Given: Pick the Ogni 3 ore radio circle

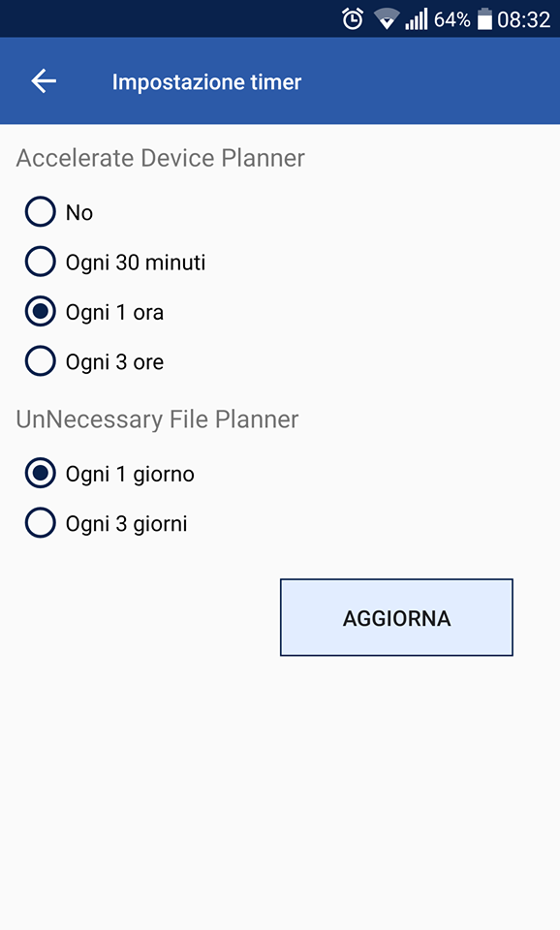Looking at the screenshot, I should pos(41,361).
